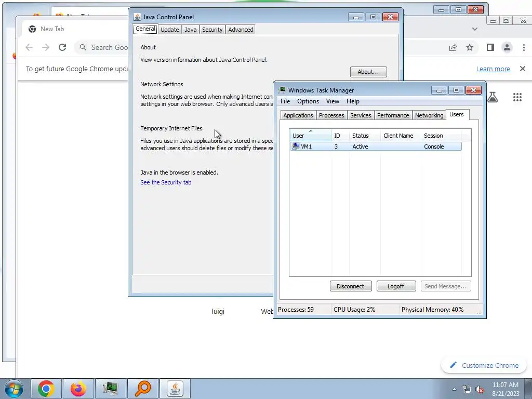Image resolution: width=532 pixels, height=399 pixels.
Task: Click the share icon in Chrome address bar
Action: click(x=453, y=47)
